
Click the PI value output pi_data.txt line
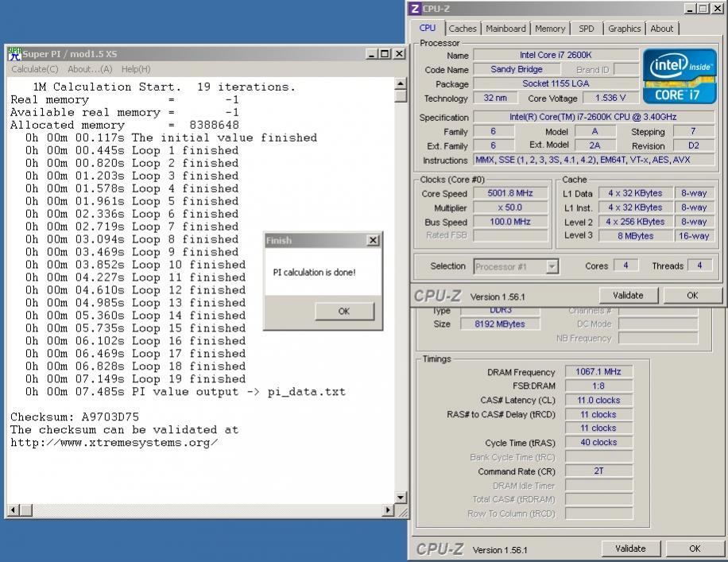tap(186, 392)
